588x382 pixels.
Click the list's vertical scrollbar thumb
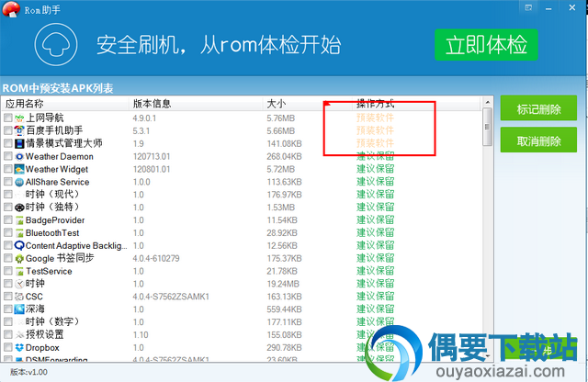coord(487,127)
